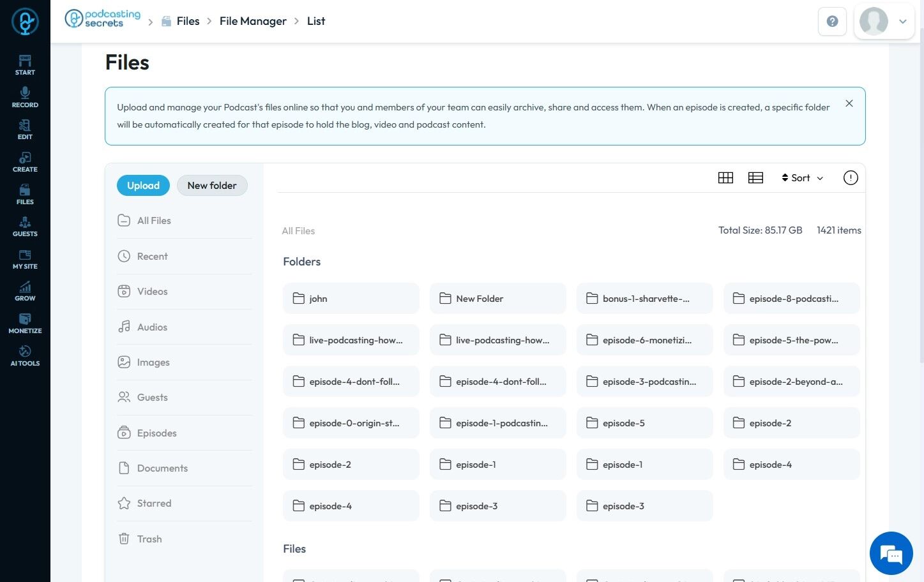Click File Manager in the breadcrumb
Viewport: 924px width, 582px height.
click(253, 21)
